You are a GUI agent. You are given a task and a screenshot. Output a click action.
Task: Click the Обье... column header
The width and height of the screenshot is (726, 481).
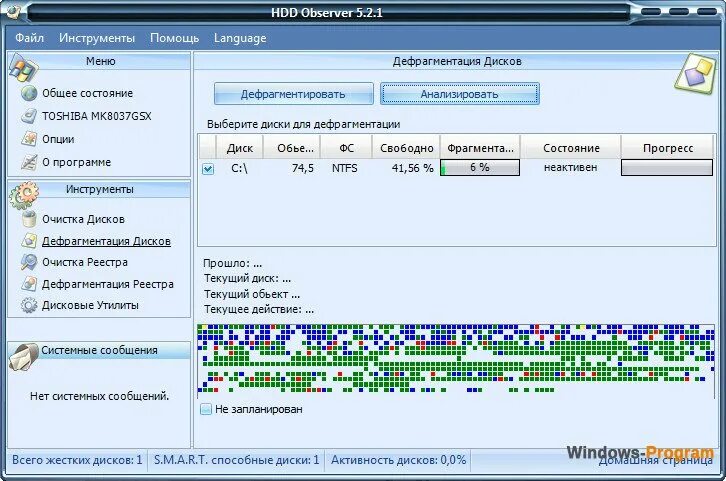[292, 148]
